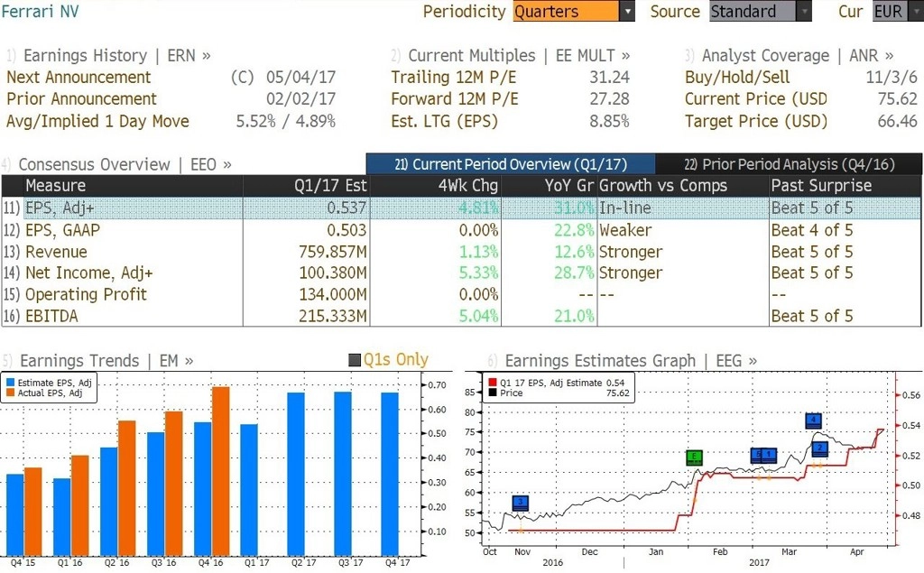Click the Q1 17 blue estimate bar

pos(249,490)
